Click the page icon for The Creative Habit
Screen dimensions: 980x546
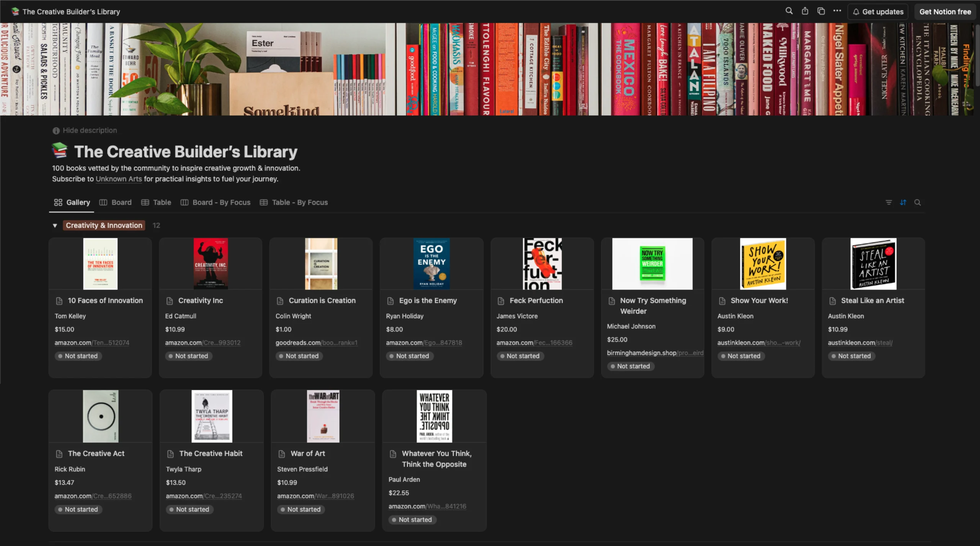[171, 454]
